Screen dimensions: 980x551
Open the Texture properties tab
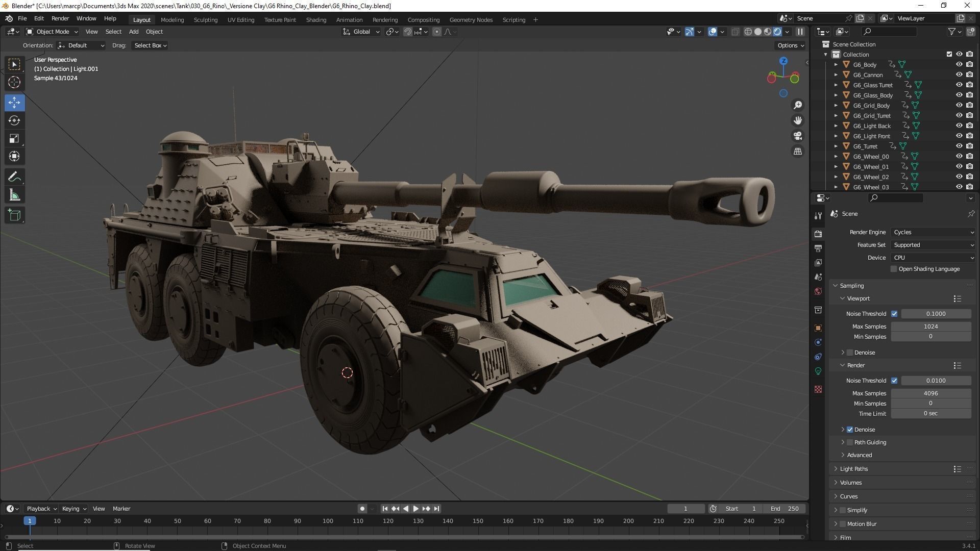tap(818, 389)
